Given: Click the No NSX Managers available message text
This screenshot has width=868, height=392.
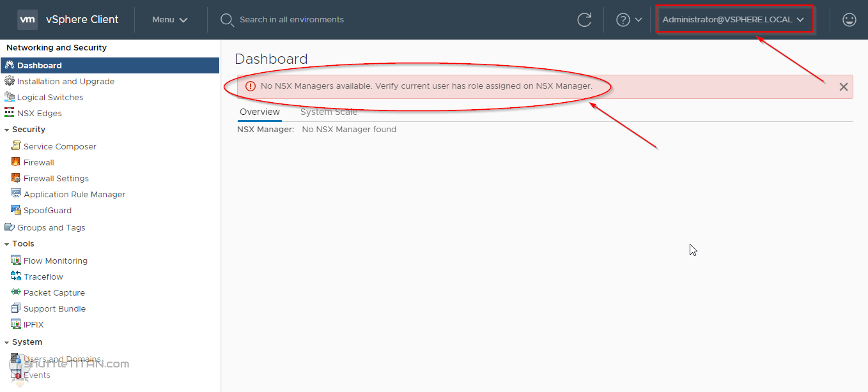Looking at the screenshot, I should point(426,86).
